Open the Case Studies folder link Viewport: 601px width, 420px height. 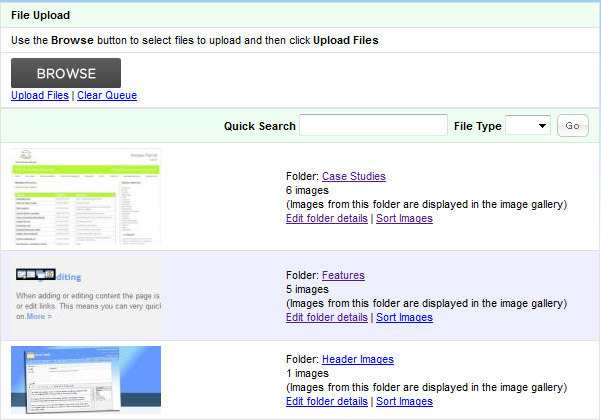pyautogui.click(x=353, y=176)
